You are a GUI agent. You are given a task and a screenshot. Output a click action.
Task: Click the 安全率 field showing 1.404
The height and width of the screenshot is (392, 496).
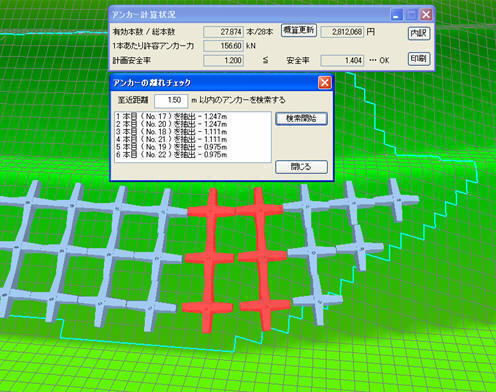point(342,60)
